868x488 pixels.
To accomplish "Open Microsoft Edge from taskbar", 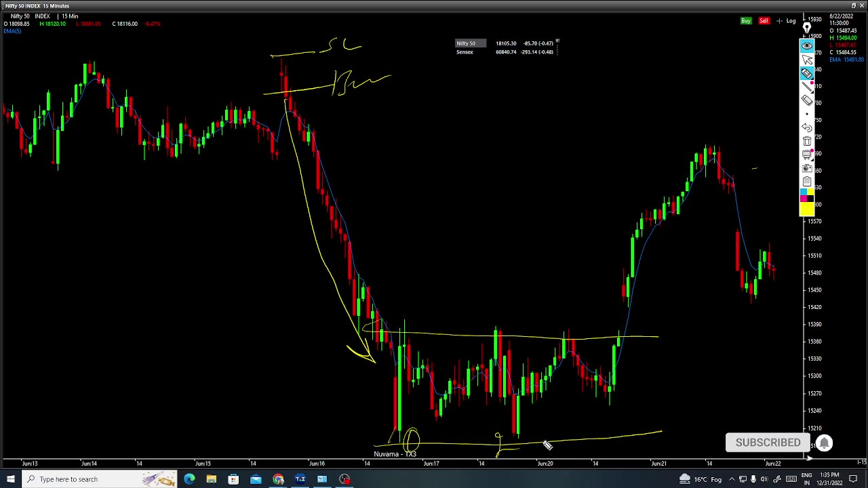I will coord(189,479).
